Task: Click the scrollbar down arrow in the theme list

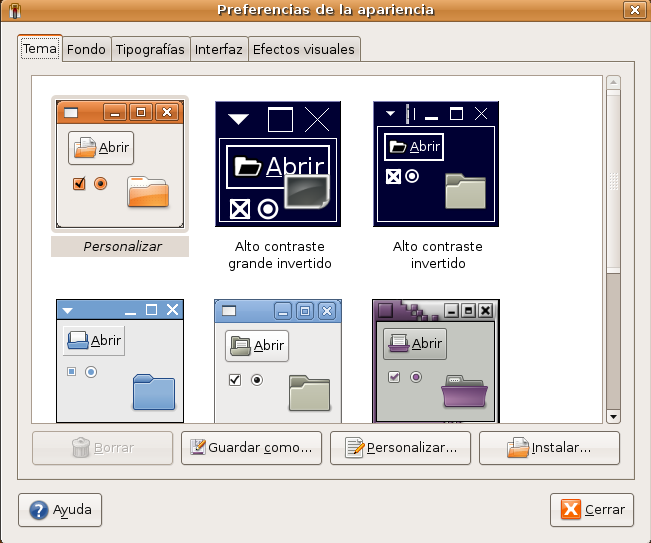Action: pyautogui.click(x=614, y=416)
